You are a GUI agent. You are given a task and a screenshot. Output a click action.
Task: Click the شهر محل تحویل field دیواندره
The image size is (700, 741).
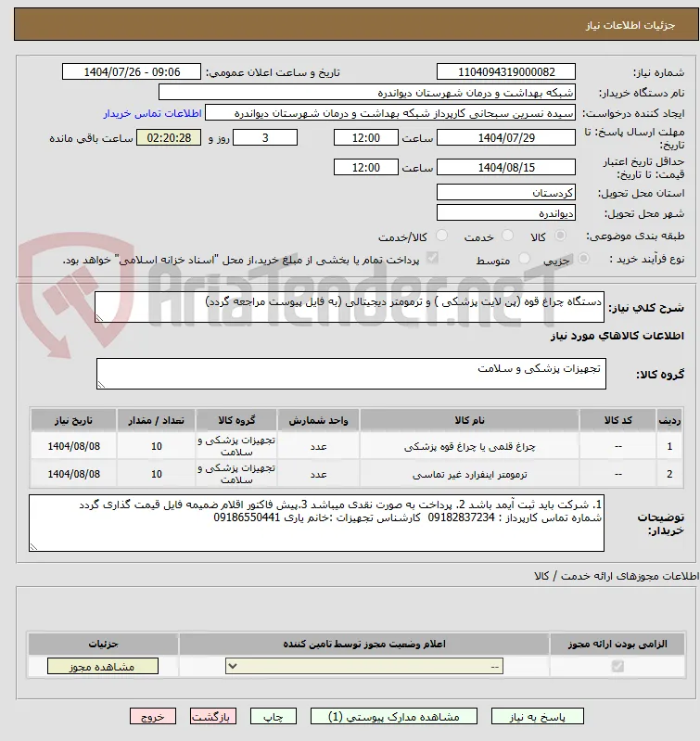(506, 212)
